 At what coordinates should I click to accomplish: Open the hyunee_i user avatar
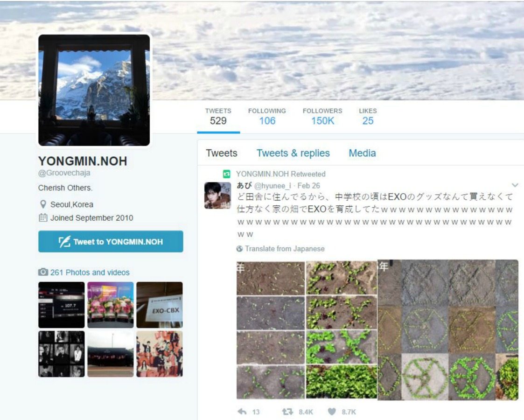(217, 195)
